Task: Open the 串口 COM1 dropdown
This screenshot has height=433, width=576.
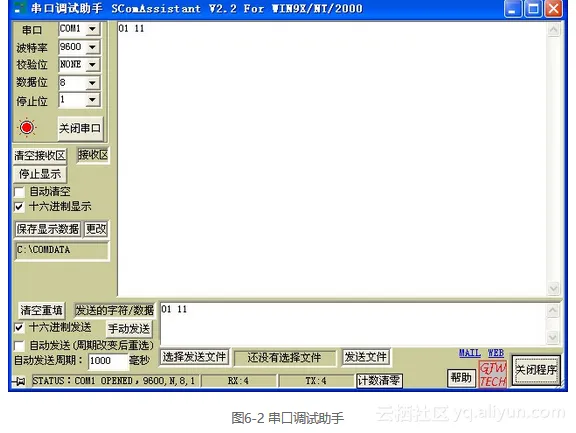Action: pos(93,29)
